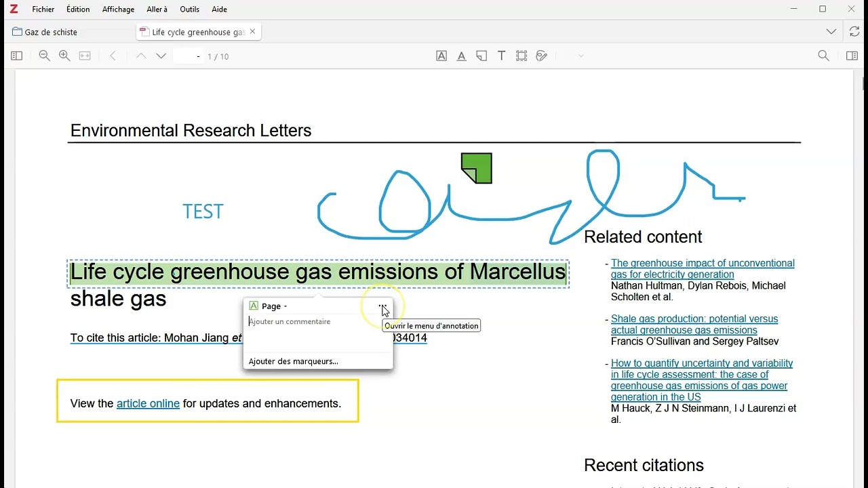Viewport: 868px width, 488px height.
Task: Open the Outils menu
Action: pyautogui.click(x=190, y=9)
